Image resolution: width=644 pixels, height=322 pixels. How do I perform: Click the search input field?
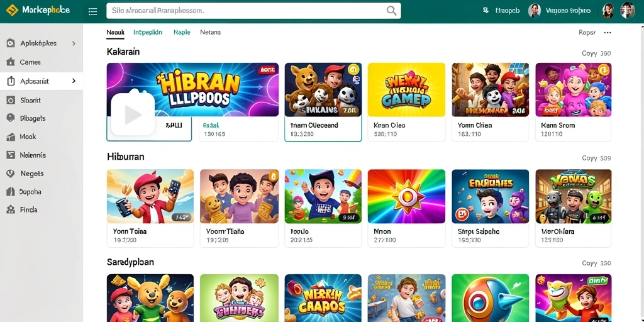(253, 11)
